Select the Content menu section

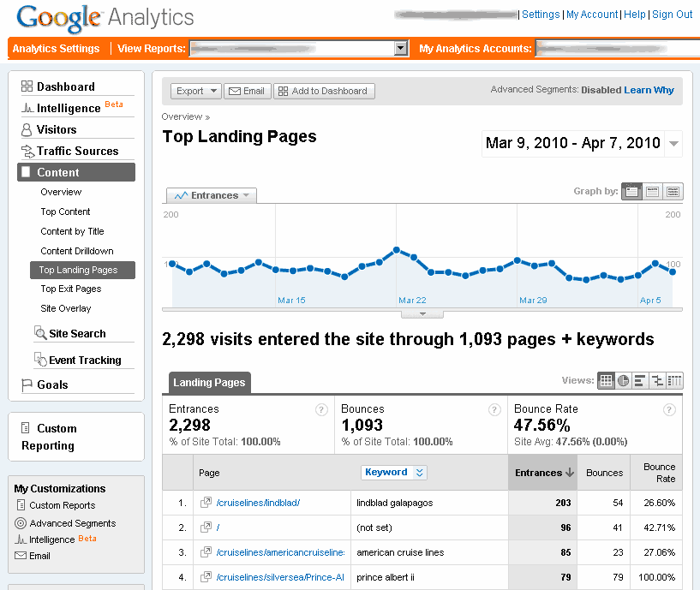[76, 172]
